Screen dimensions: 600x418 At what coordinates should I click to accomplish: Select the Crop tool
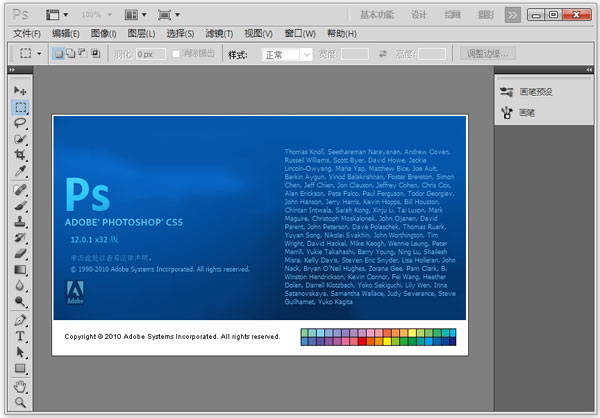pyautogui.click(x=20, y=155)
